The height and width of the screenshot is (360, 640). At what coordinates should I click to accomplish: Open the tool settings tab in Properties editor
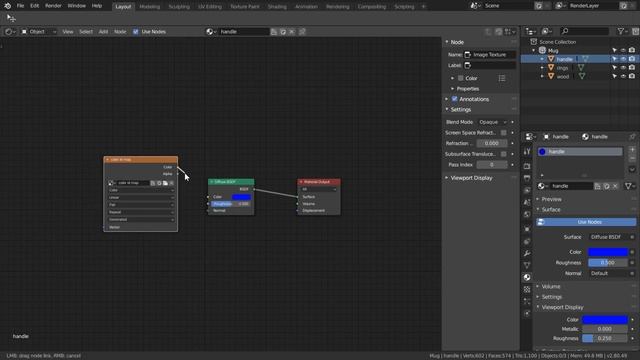(x=527, y=152)
